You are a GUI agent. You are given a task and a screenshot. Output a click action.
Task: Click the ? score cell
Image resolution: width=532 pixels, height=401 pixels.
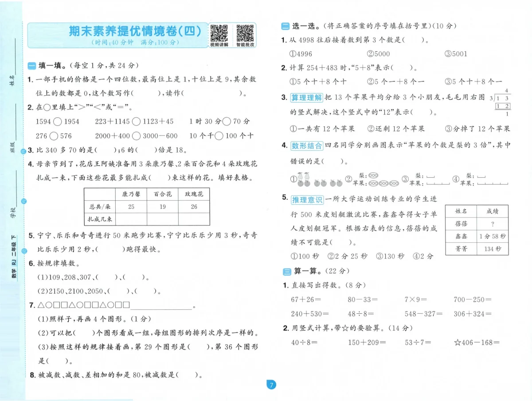pyautogui.click(x=492, y=224)
